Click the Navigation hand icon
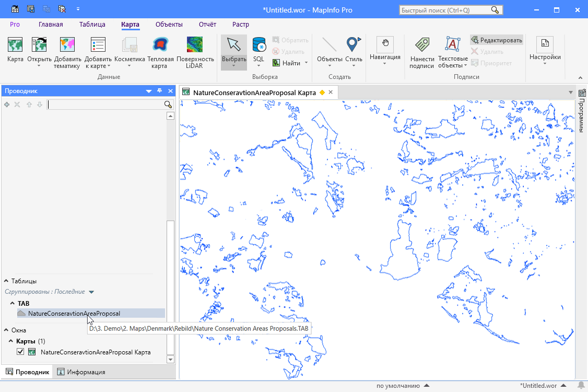Viewport: 588px width, 392px height. pos(385,44)
